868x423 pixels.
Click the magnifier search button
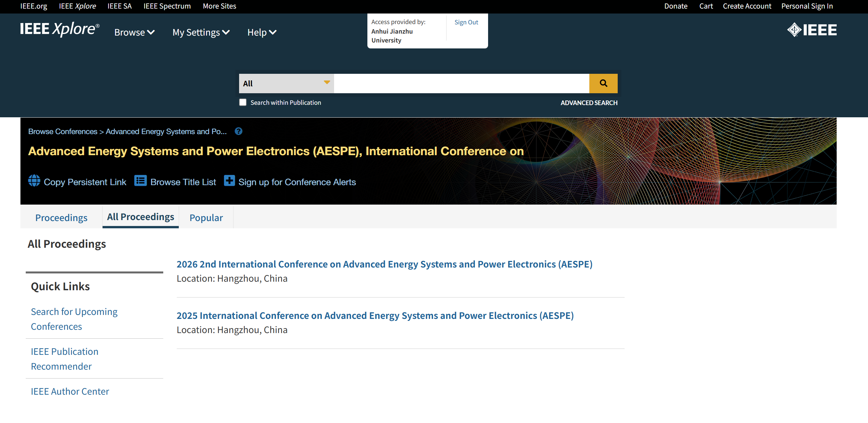click(603, 83)
